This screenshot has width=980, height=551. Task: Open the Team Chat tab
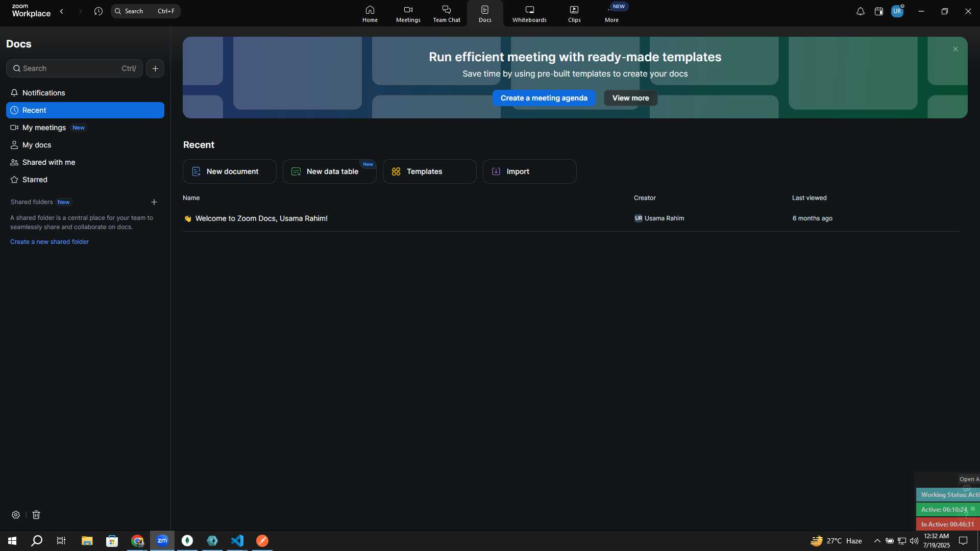click(x=447, y=14)
